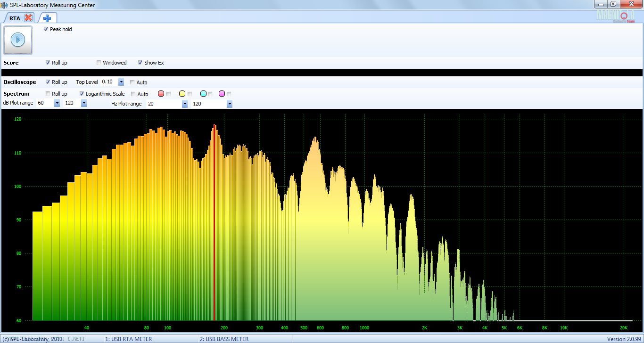Image resolution: width=644 pixels, height=343 pixels.
Task: Enable Spectrum Roll up checkbox
Action: (48, 94)
